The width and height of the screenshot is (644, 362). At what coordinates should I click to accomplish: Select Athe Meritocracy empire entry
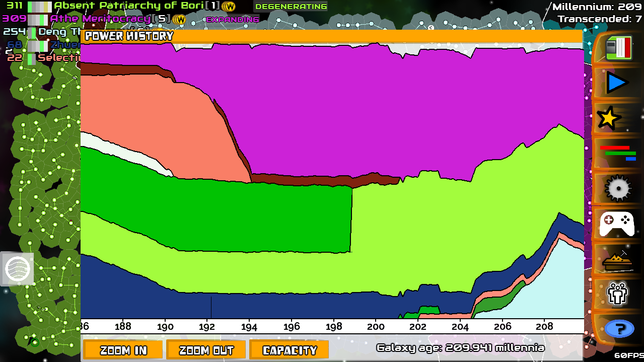101,19
